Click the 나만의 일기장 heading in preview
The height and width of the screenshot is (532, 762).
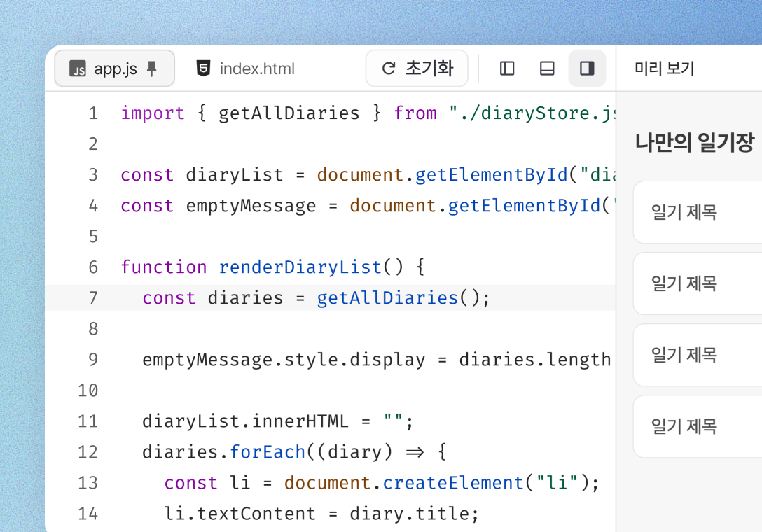click(694, 143)
